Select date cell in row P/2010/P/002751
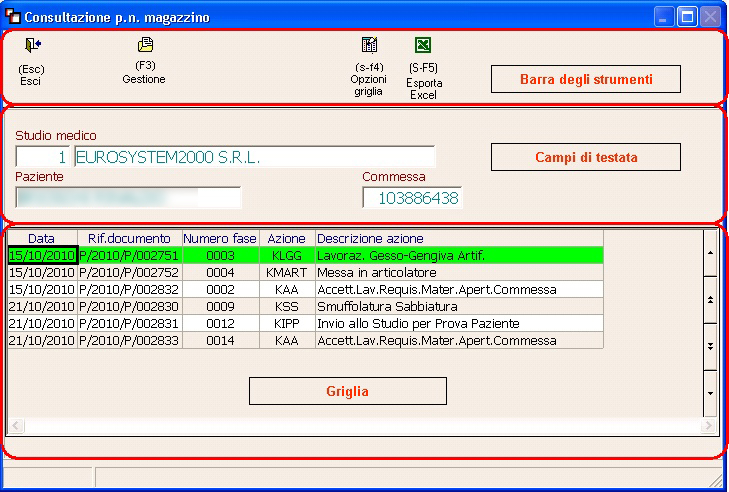 [x=42, y=255]
